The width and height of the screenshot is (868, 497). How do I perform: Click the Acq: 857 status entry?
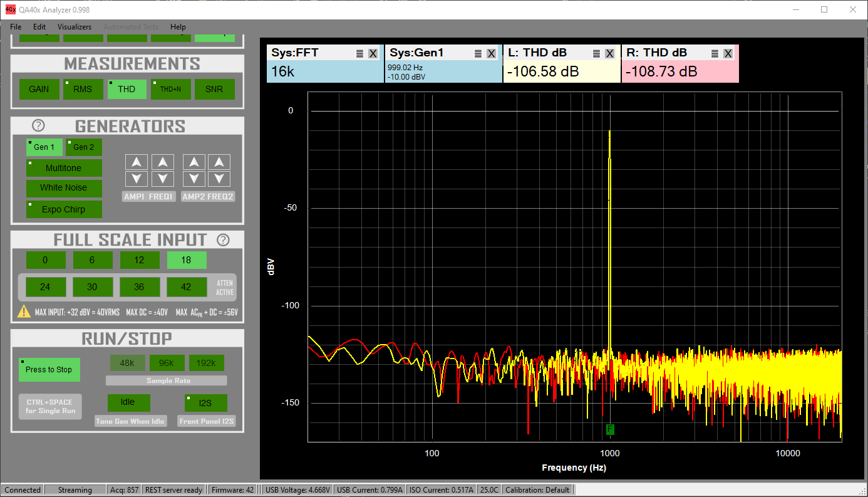[x=124, y=490]
